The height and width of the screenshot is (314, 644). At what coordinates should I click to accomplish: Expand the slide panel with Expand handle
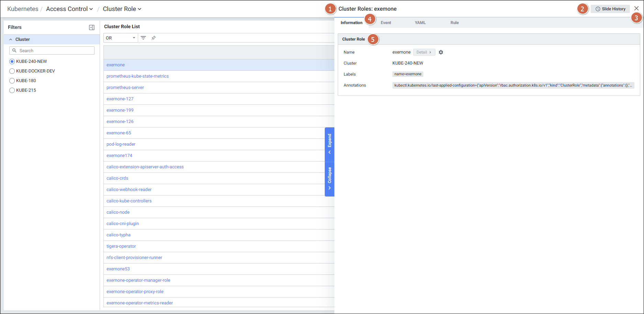point(330,144)
